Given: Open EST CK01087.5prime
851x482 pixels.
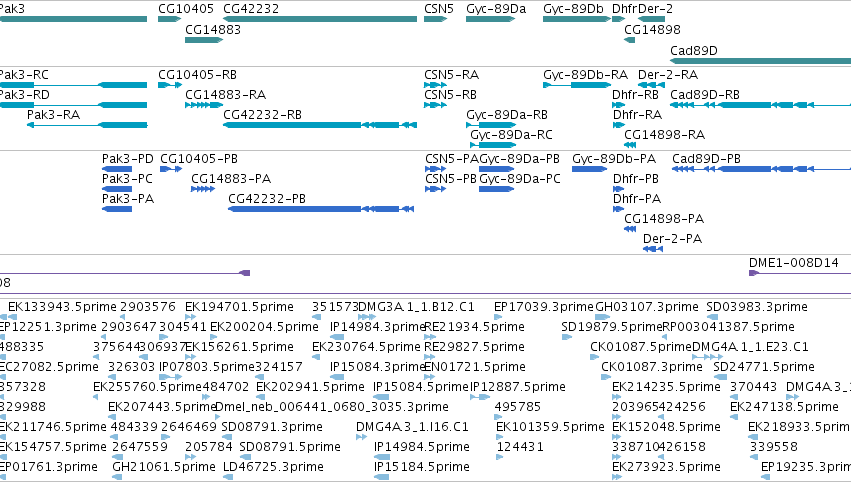Looking at the screenshot, I should tap(640, 347).
